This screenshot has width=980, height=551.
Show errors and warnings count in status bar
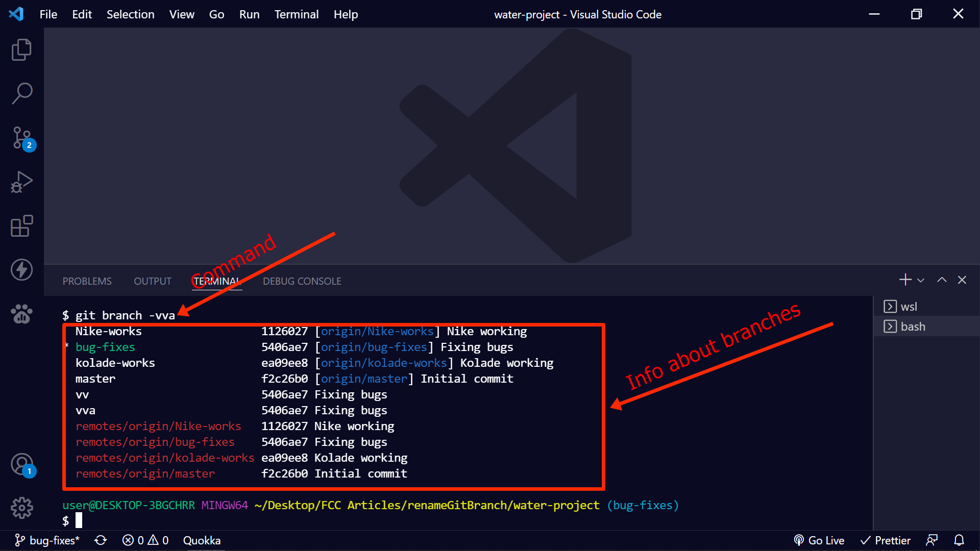[x=145, y=540]
